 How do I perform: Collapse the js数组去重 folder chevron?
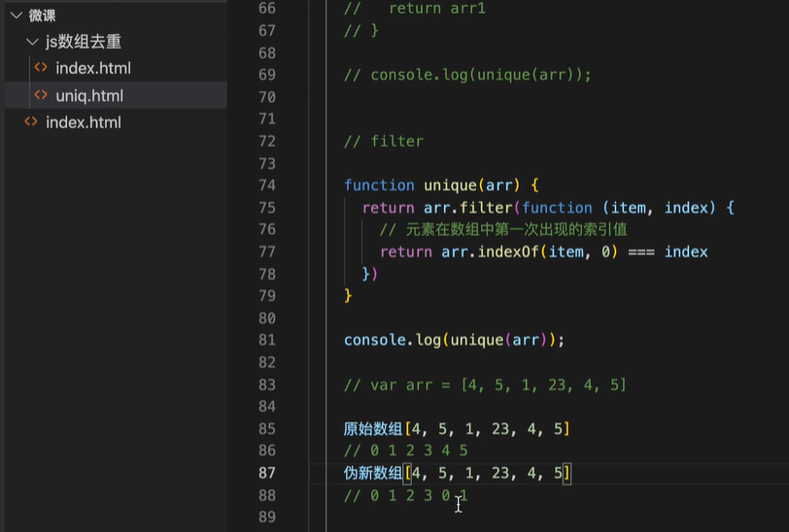pyautogui.click(x=32, y=42)
